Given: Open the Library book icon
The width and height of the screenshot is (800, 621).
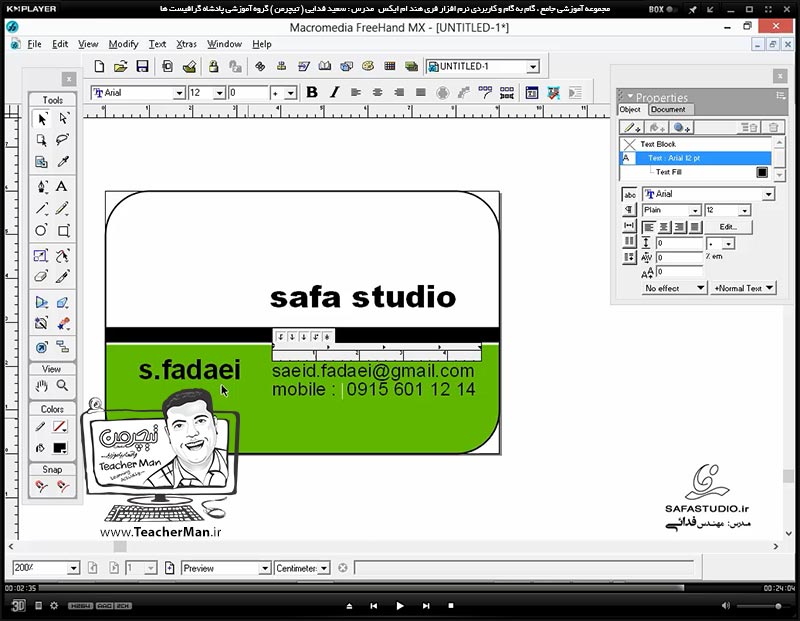Looking at the screenshot, I should pos(324,66).
